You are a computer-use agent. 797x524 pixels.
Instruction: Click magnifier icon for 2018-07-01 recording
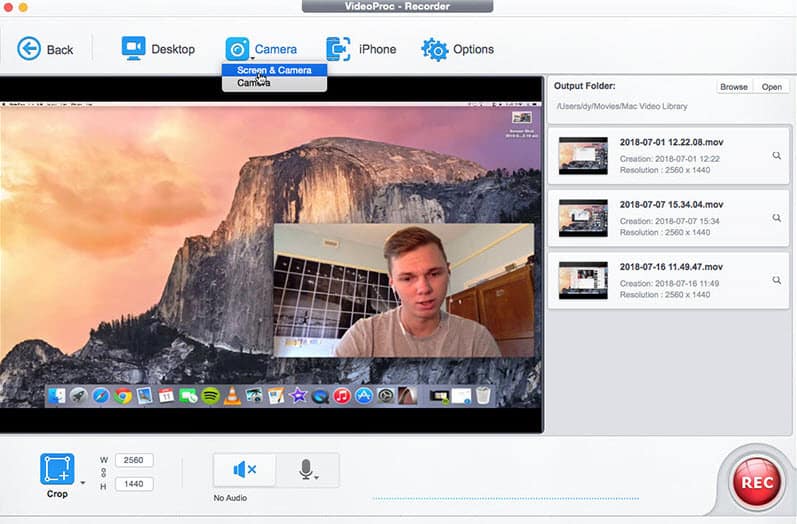[776, 156]
